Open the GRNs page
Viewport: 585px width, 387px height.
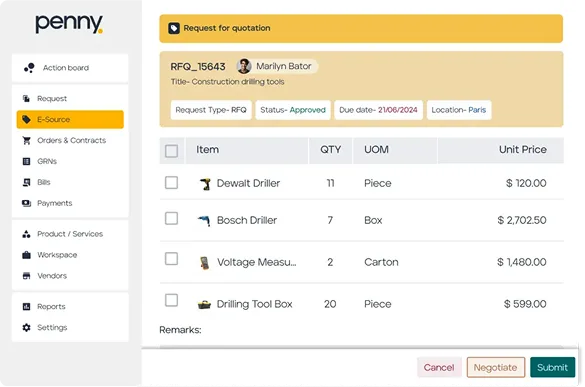[70, 161]
